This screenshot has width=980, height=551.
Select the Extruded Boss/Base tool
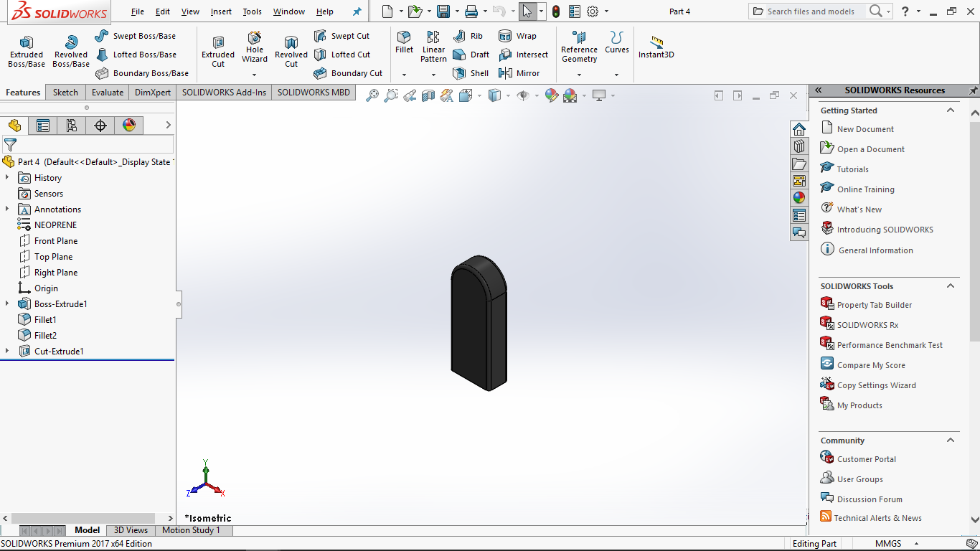click(x=26, y=51)
